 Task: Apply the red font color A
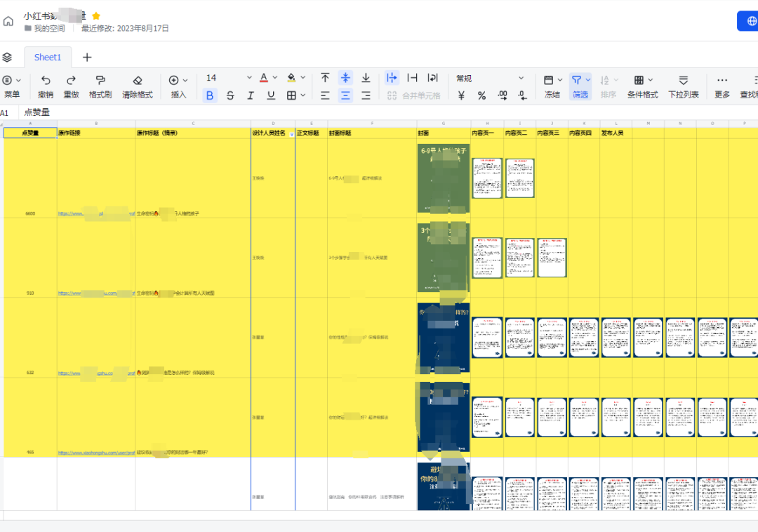263,78
